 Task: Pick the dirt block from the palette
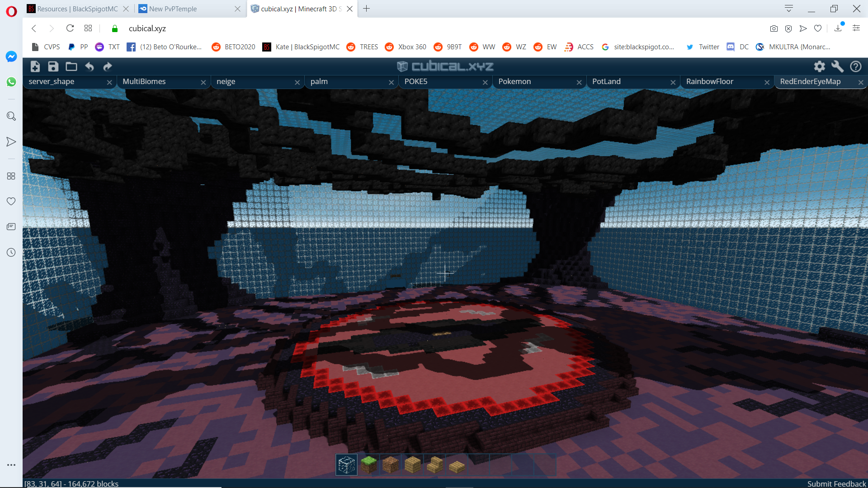point(391,465)
